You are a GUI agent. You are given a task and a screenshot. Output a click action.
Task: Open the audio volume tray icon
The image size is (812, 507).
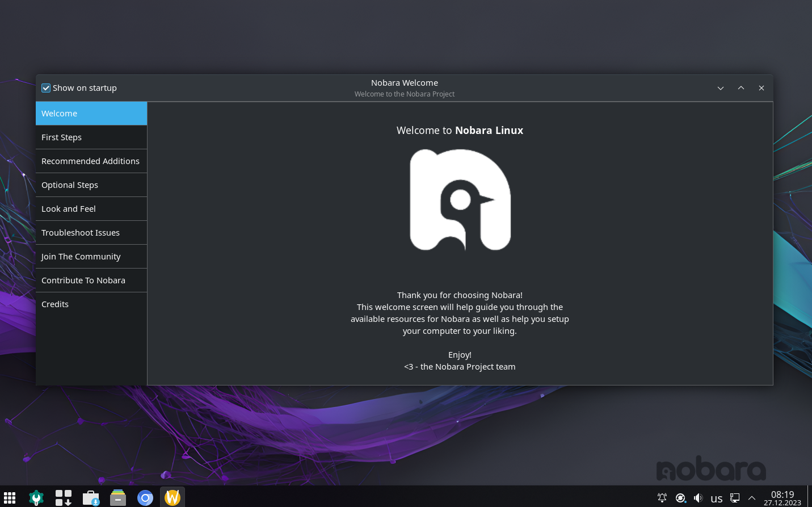pos(699,498)
